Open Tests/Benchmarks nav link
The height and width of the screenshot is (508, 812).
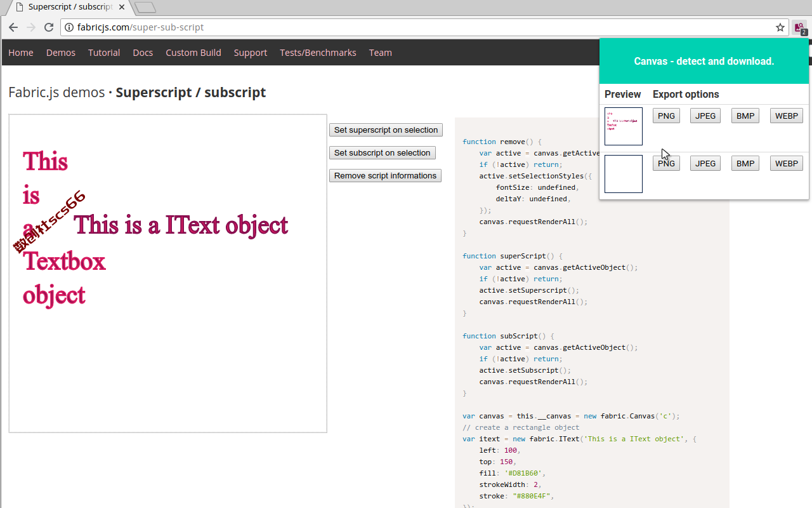(318, 53)
